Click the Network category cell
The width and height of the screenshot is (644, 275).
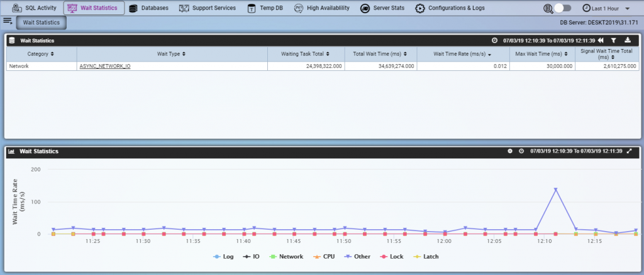tap(41, 66)
